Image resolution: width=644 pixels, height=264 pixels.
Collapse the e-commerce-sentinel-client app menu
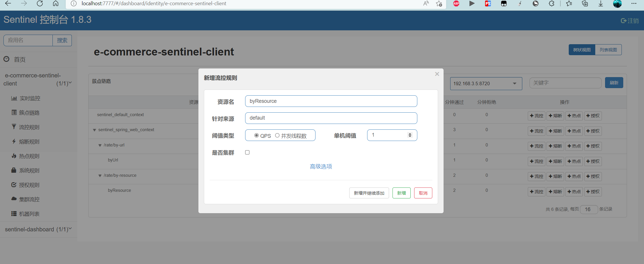(38, 79)
